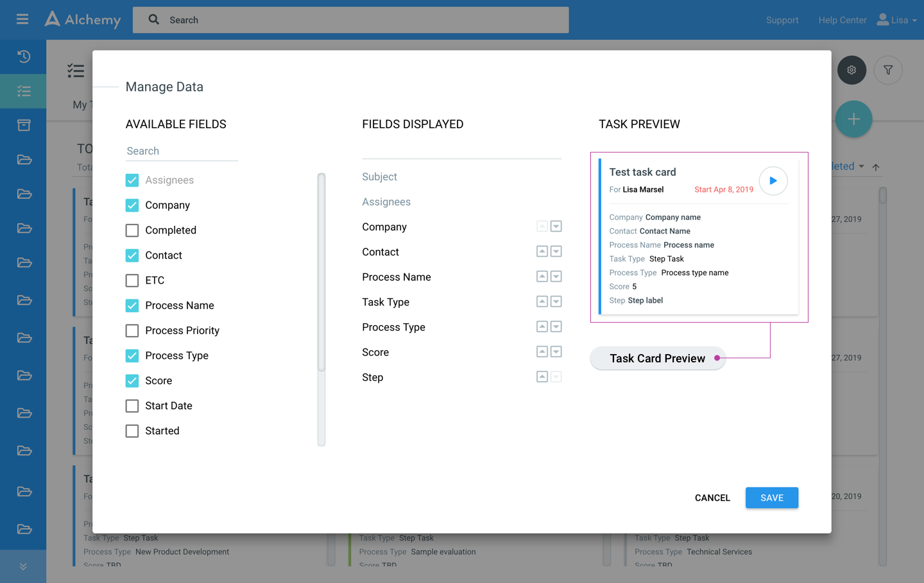Click the play button on Test task card
The width and height of the screenshot is (924, 583).
[773, 181]
